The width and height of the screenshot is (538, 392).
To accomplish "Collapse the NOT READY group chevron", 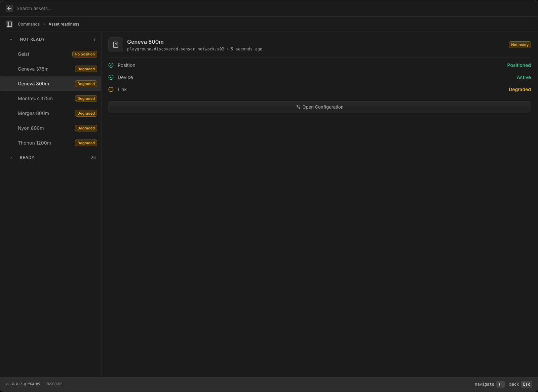I will pos(11,39).
